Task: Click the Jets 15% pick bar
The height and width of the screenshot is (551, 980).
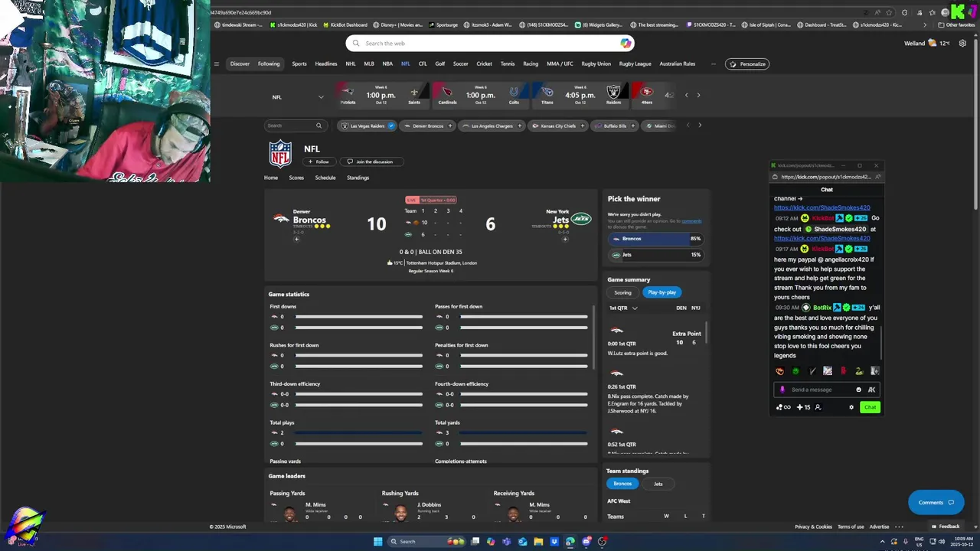Action: tap(655, 255)
